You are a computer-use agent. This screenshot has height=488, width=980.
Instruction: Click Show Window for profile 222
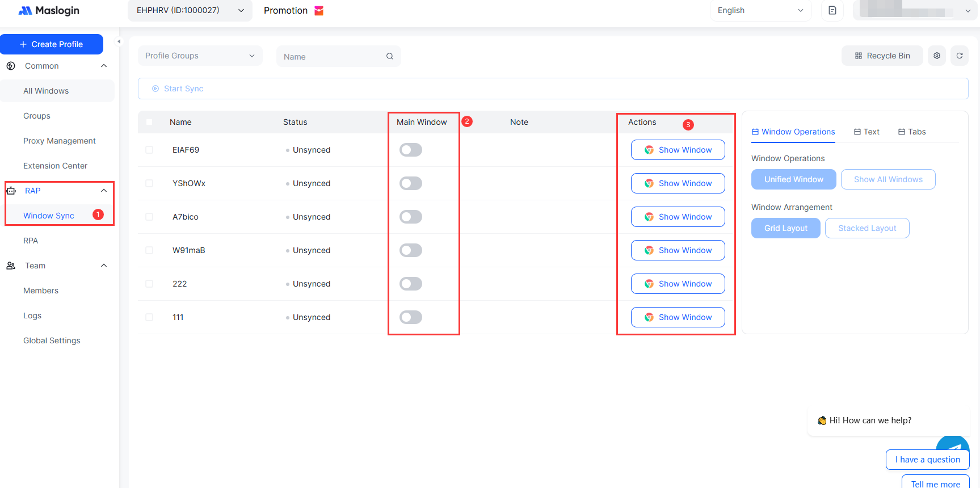[x=678, y=284]
